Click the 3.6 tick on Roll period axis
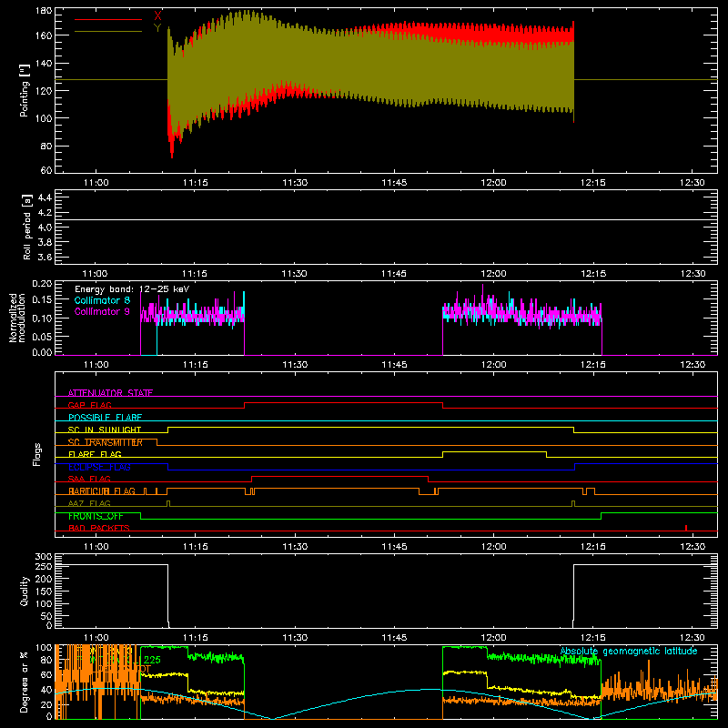728x728 pixels. coord(45,257)
